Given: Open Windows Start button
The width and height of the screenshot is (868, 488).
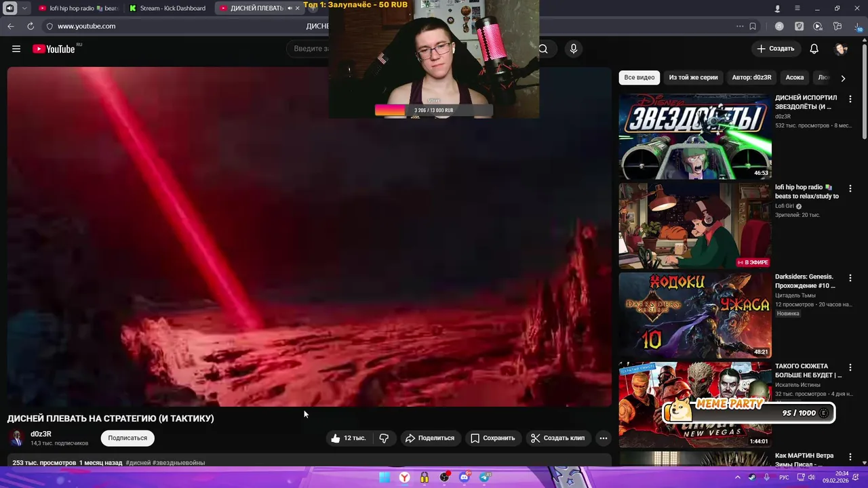Looking at the screenshot, I should click(x=384, y=477).
